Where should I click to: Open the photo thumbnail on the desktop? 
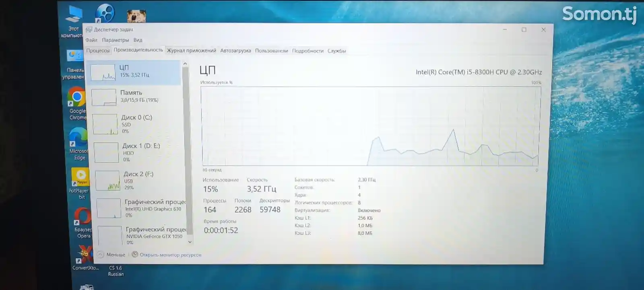click(136, 16)
